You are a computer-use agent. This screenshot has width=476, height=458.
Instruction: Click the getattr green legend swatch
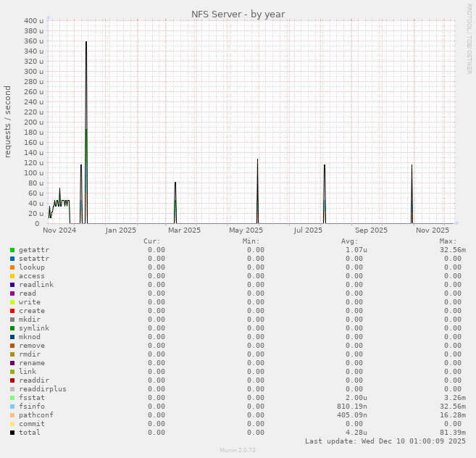point(12,250)
